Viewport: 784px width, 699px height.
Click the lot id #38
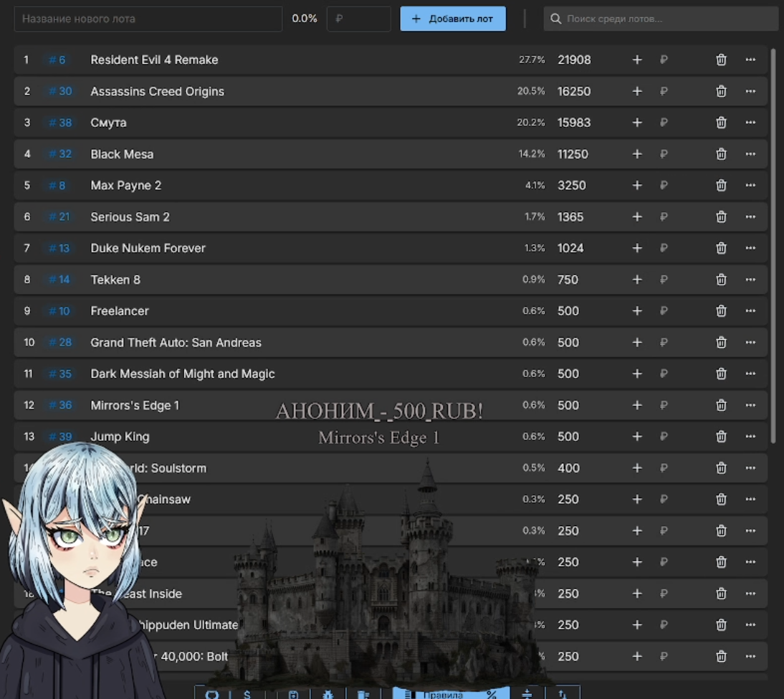(x=60, y=123)
